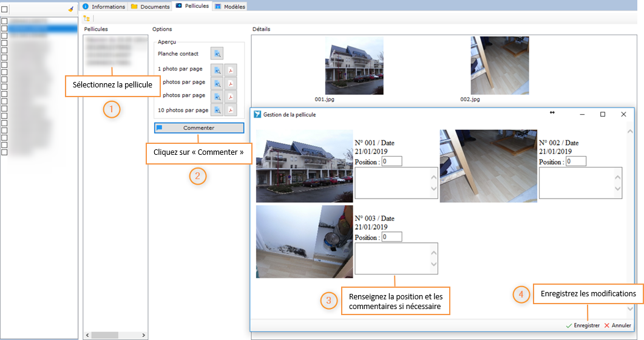The image size is (644, 340).
Task: Save changes with the Enregistrer button
Action: point(583,326)
